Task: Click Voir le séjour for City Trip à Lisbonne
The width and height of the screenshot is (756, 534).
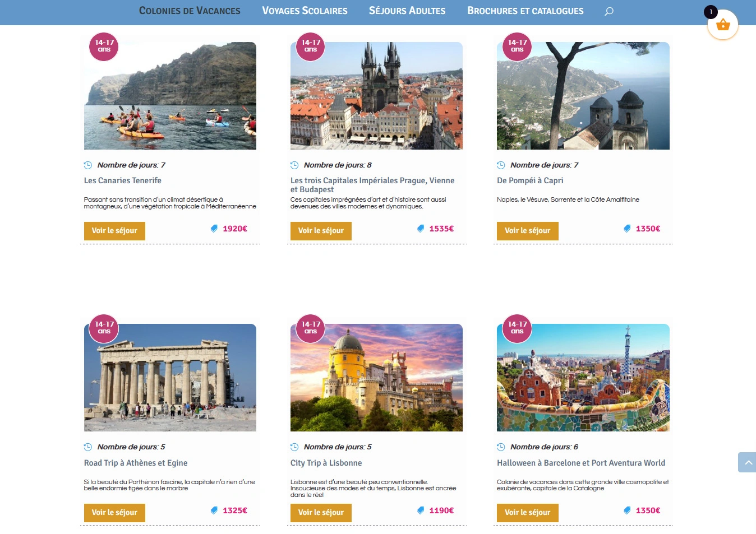Action: [x=321, y=513]
